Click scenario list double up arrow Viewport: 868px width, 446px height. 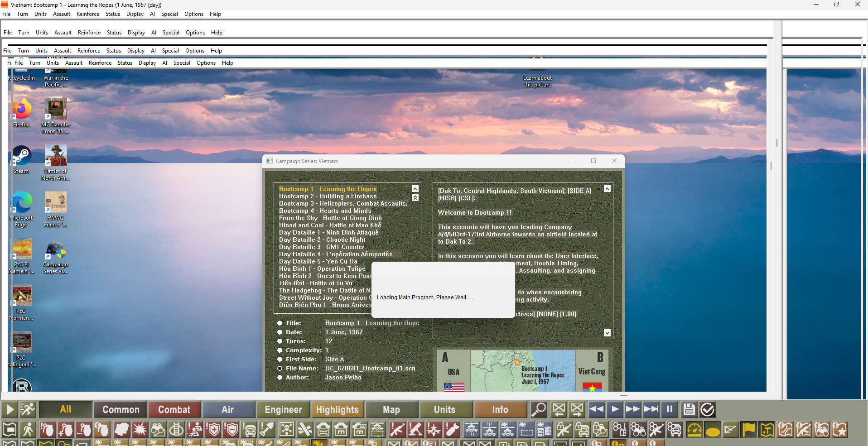[x=415, y=197]
